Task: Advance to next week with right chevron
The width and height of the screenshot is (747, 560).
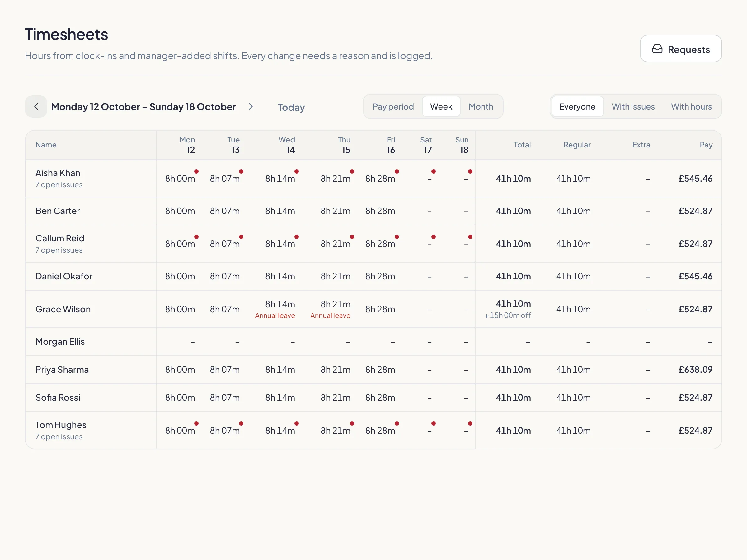Action: pyautogui.click(x=251, y=107)
